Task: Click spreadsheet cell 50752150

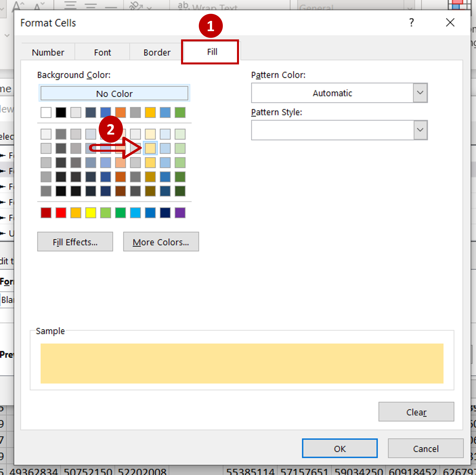Action: tap(88, 470)
